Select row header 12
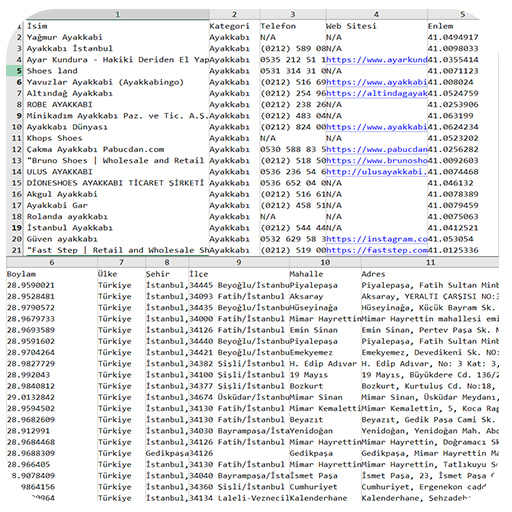This screenshot has height=512, width=512. [15, 149]
